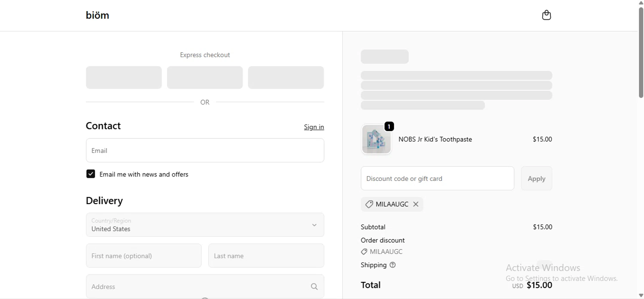Screen dimensions: 644x299
Task: Click the quantity badge on the product image
Action: (x=389, y=126)
